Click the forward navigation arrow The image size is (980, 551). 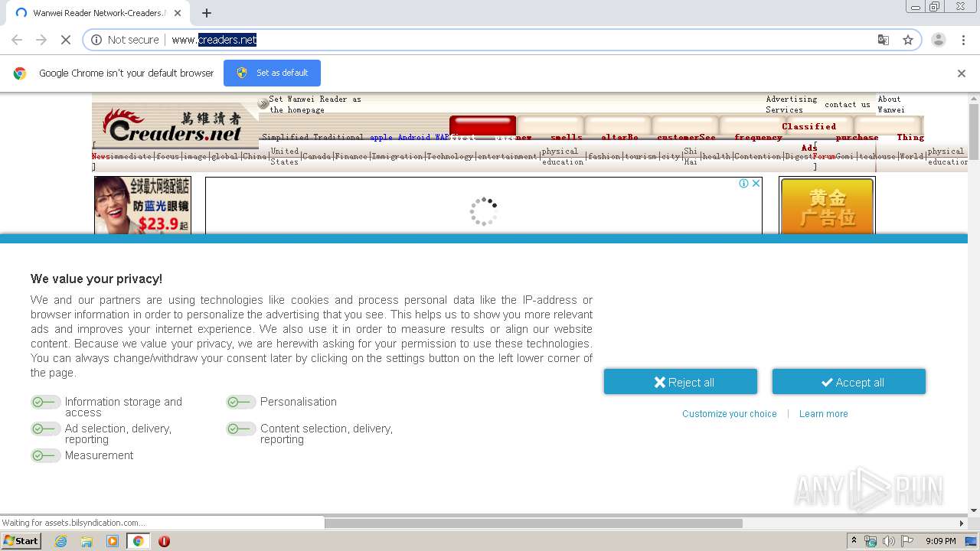[41, 40]
